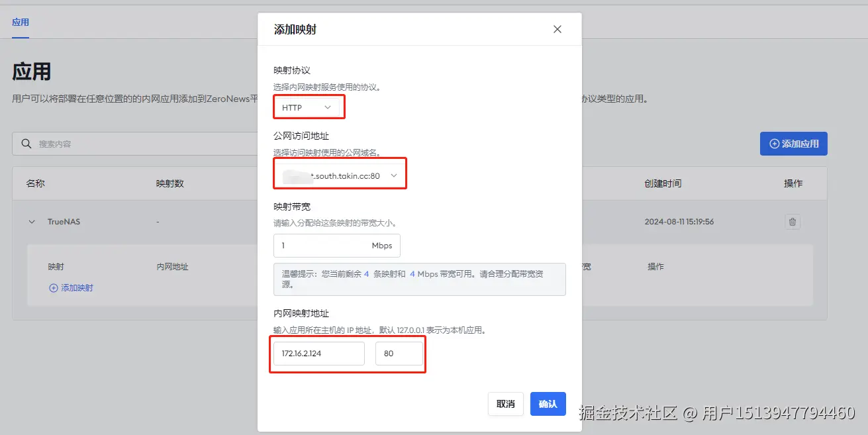Switch to the 应用 tab
The width and height of the screenshot is (868, 435).
click(x=21, y=23)
